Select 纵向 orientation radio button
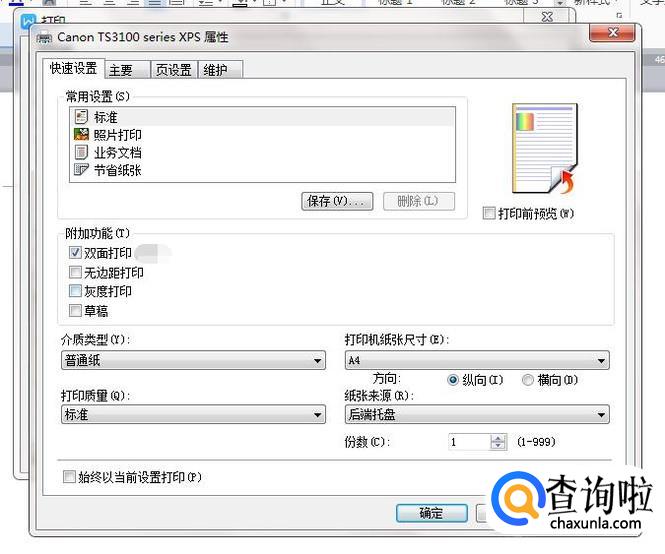Viewport: 665px width, 554px height. click(453, 380)
